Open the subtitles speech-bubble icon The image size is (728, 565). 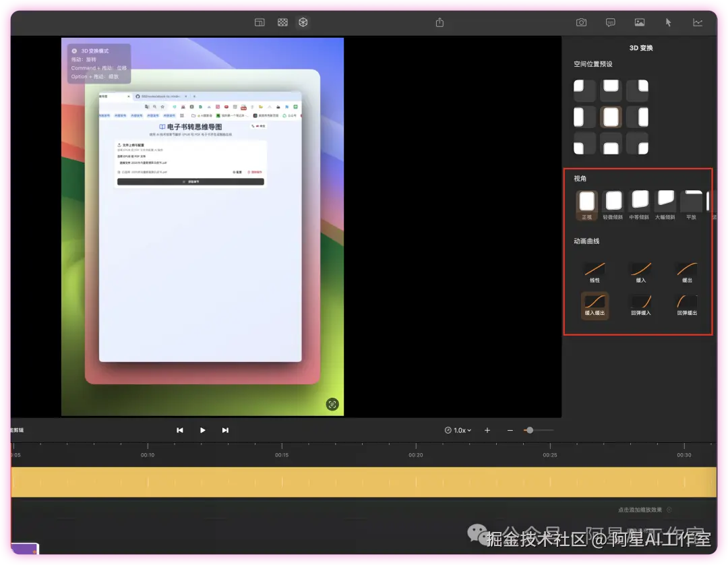pyautogui.click(x=611, y=22)
